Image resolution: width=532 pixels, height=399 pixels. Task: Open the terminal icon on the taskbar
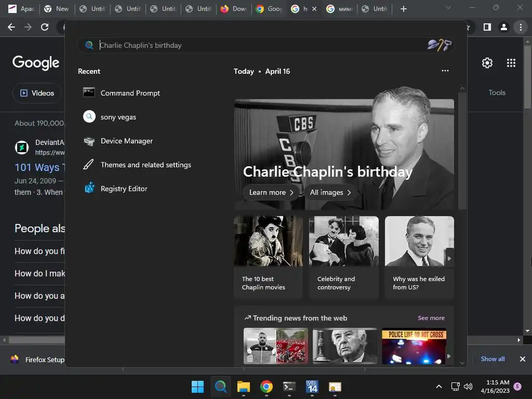[x=289, y=387]
